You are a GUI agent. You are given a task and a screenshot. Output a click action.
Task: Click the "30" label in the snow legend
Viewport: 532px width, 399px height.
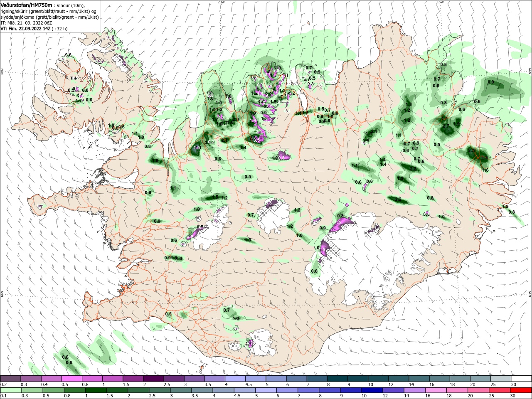click(x=514, y=384)
